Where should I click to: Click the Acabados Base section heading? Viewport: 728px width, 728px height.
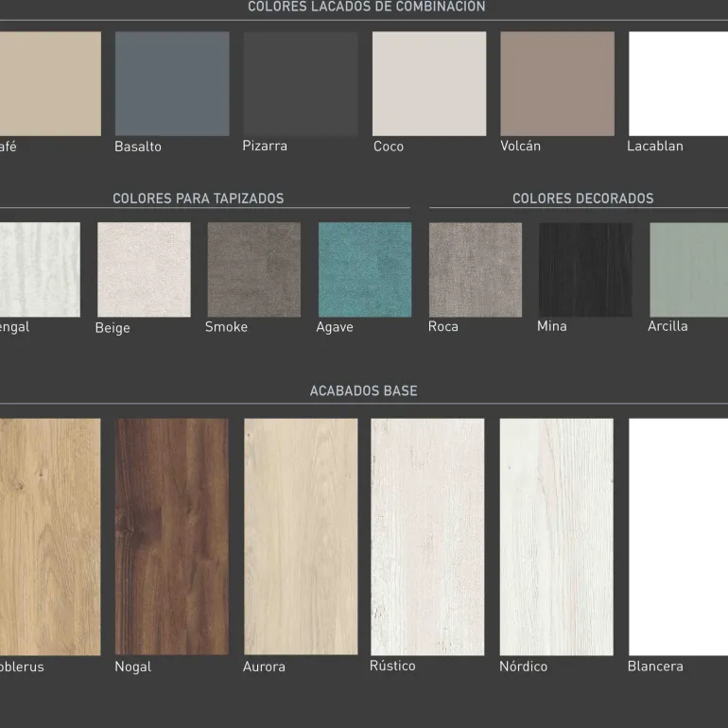363,390
